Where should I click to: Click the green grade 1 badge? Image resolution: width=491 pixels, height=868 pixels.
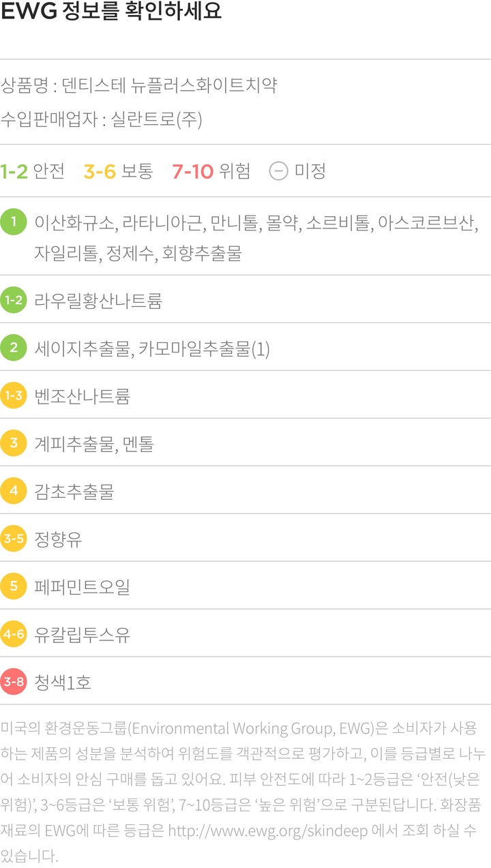14,224
